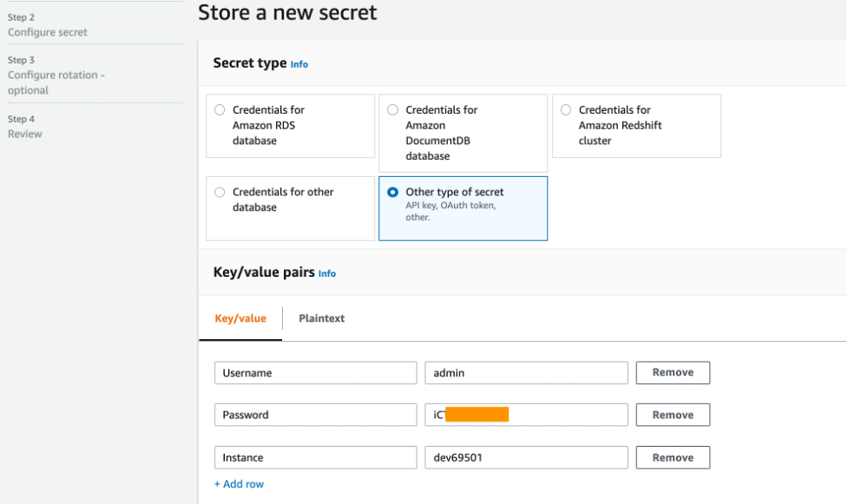Go to Step 2 Configure secret
The width and height of the screenshot is (848, 504).
[48, 32]
